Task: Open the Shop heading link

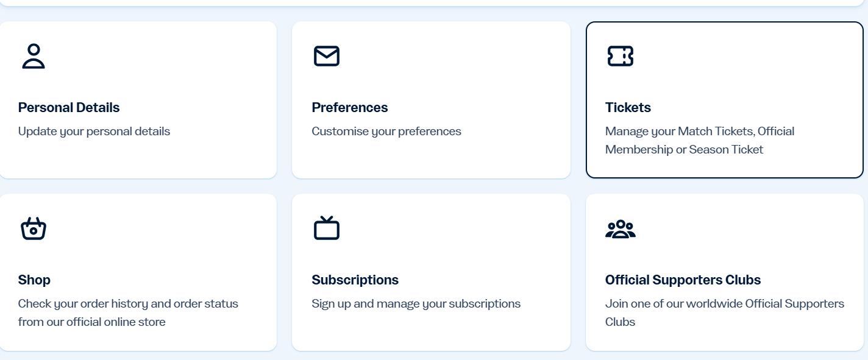Action: coord(34,280)
